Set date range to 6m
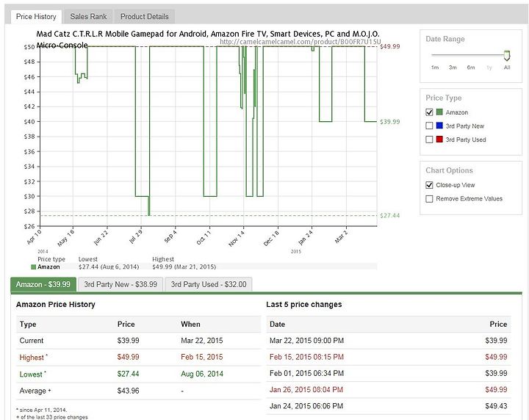The width and height of the screenshot is (529, 420). tap(471, 68)
